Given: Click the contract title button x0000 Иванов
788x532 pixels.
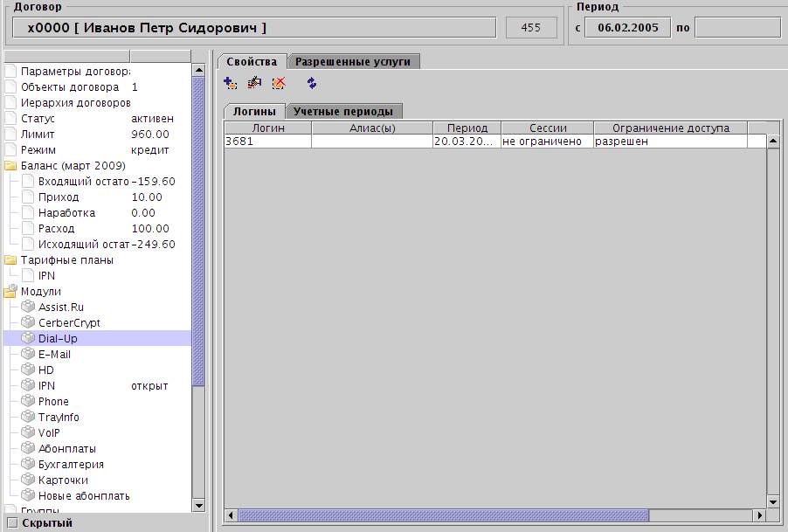Looking at the screenshot, I should tap(253, 27).
